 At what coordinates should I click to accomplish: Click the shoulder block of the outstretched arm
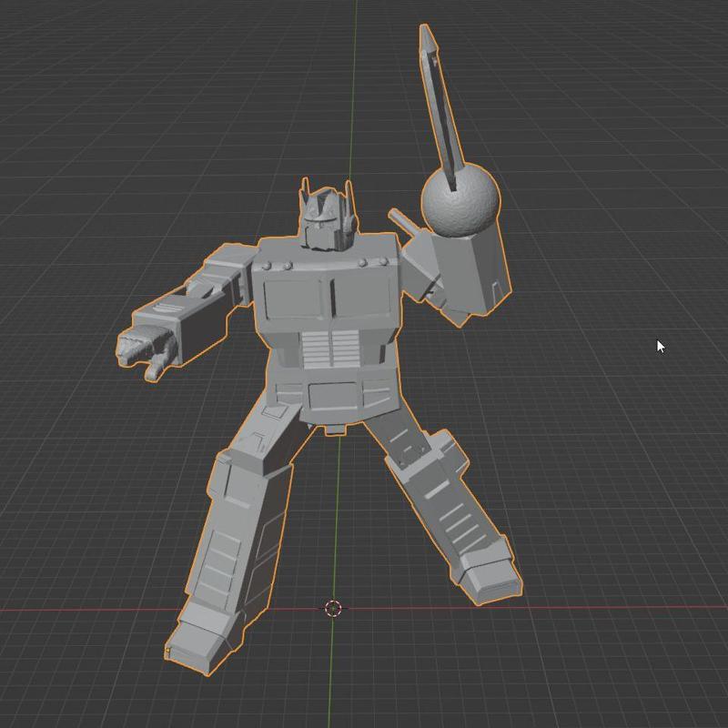pyautogui.click(x=227, y=268)
